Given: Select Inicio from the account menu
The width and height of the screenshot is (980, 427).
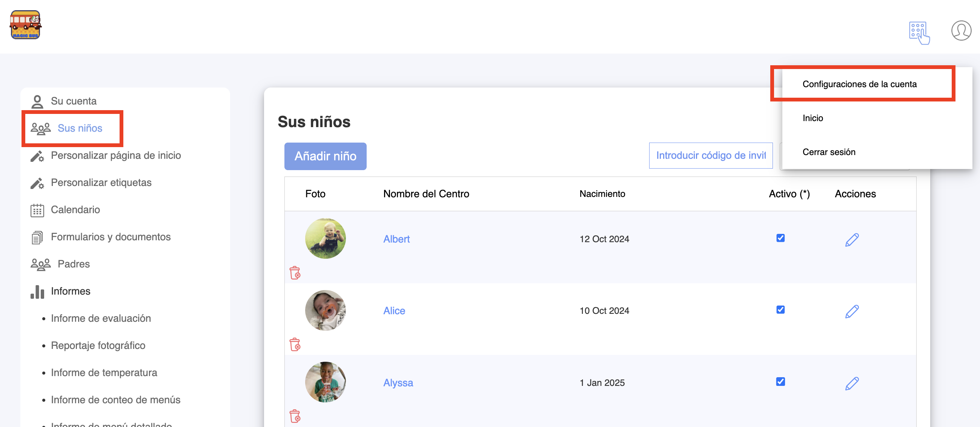Looking at the screenshot, I should [x=813, y=118].
